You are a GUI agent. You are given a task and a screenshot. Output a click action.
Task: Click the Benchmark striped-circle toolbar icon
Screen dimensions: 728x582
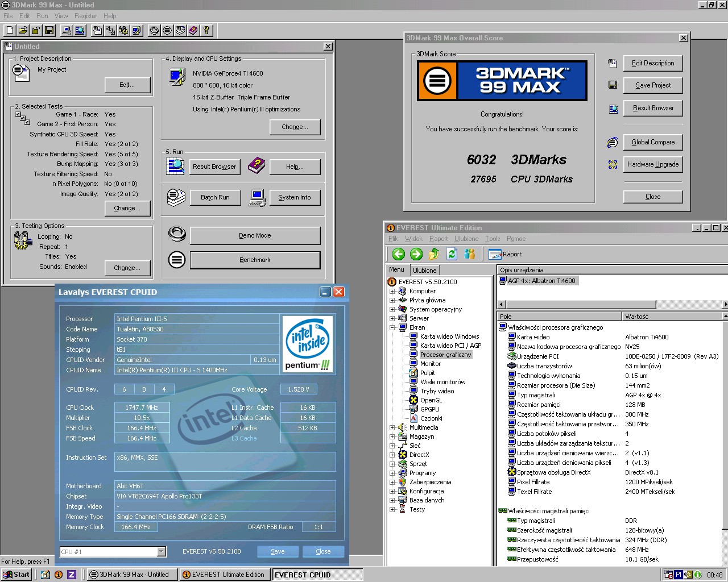pos(167,30)
